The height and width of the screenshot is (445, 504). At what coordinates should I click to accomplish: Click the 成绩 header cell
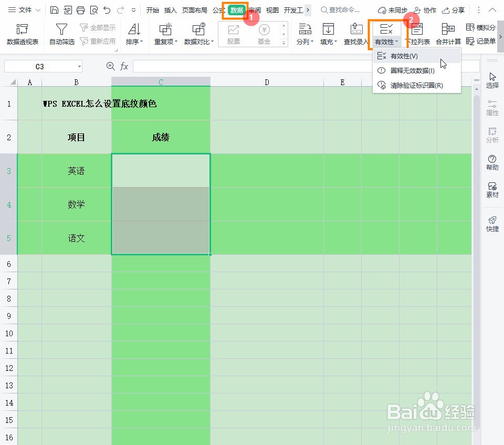pos(161,138)
